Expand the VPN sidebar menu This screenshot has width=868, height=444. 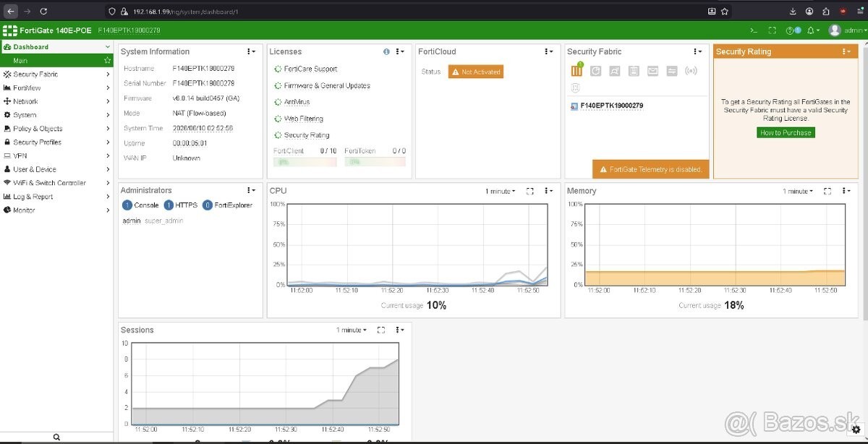pos(56,155)
